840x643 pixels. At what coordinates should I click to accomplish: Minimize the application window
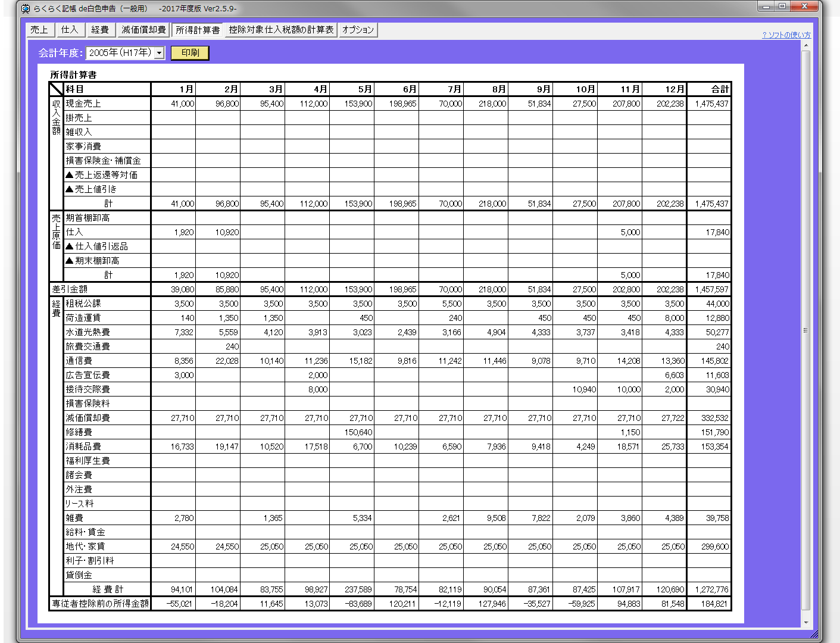click(766, 7)
